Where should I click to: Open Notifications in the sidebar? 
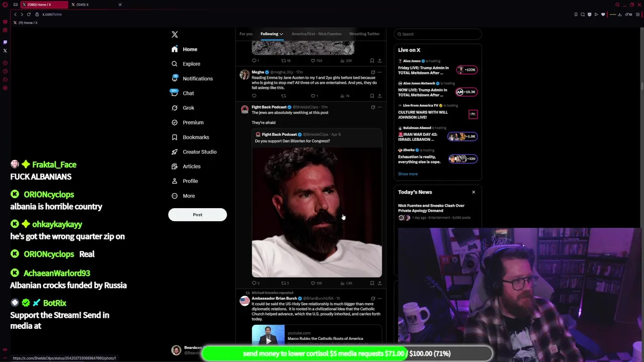coord(192,78)
